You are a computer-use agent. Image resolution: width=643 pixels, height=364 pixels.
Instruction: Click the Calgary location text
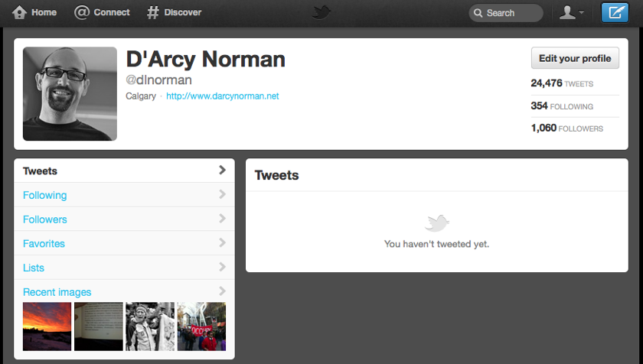tap(141, 96)
